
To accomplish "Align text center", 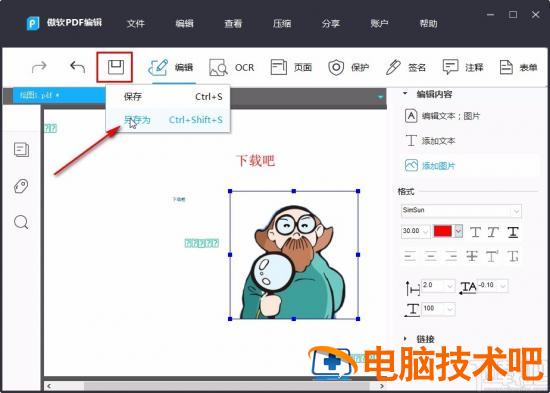I will 430,257.
